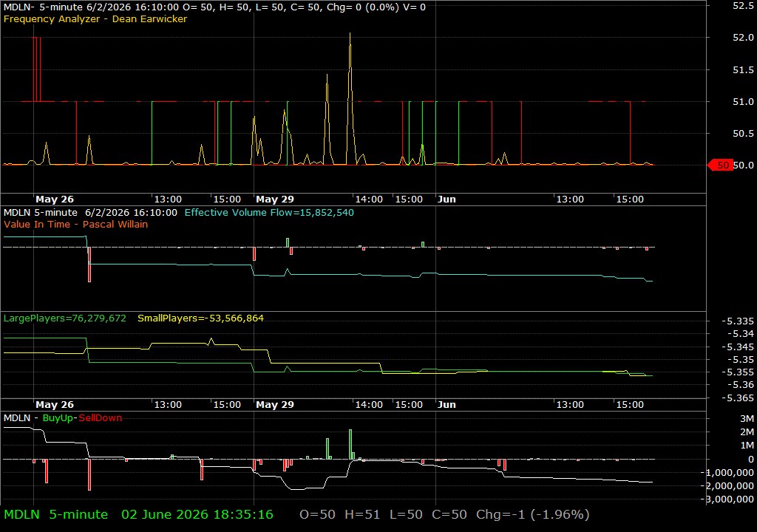This screenshot has width=757, height=532.
Task: Click '6/2/2026 16:10:00' in Value In Time header
Action: (131, 212)
